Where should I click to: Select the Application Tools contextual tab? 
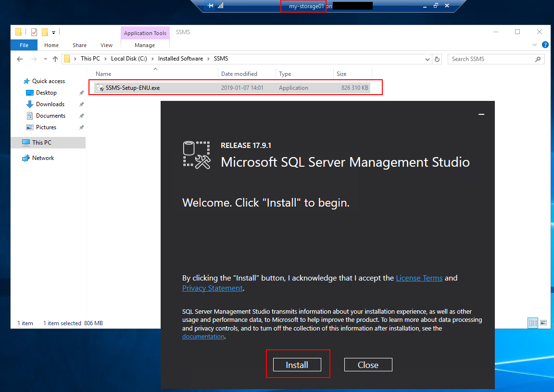[x=145, y=33]
